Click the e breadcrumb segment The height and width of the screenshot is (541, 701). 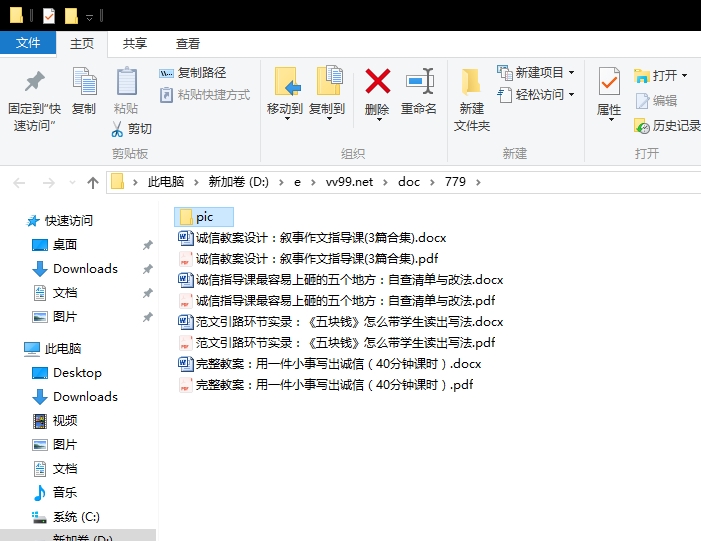(297, 182)
